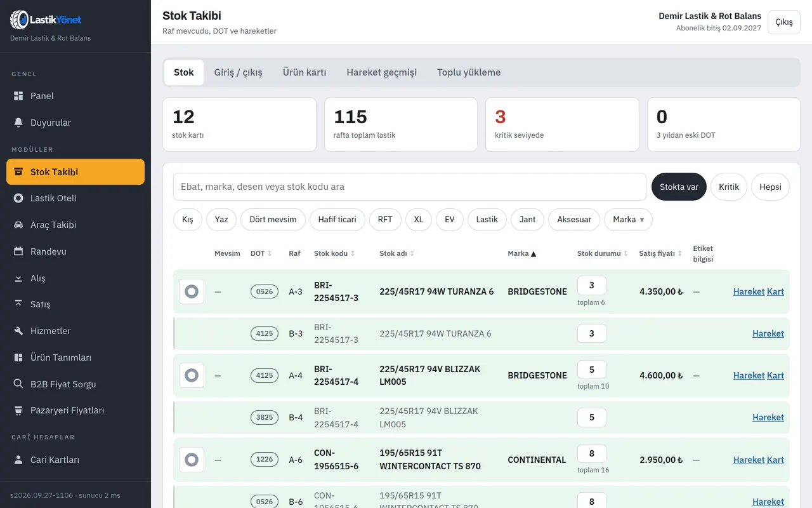Open the Toplu yükleme tab
This screenshot has height=508, width=812.
469,72
